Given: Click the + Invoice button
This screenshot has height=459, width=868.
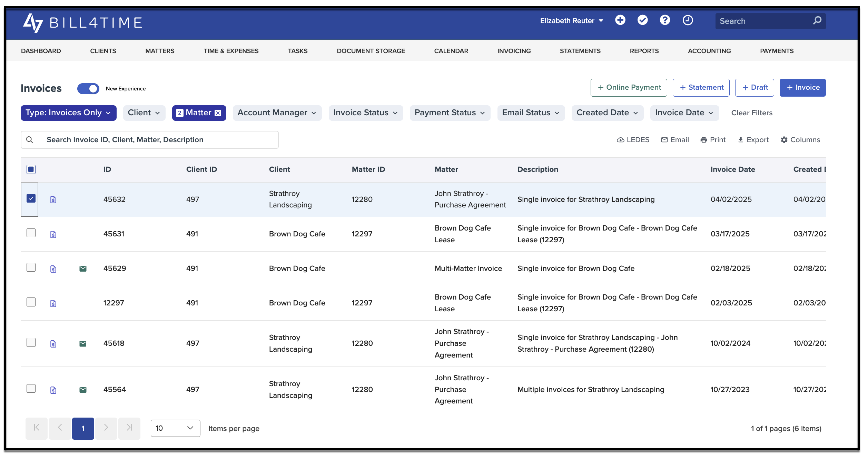Looking at the screenshot, I should pyautogui.click(x=803, y=88).
